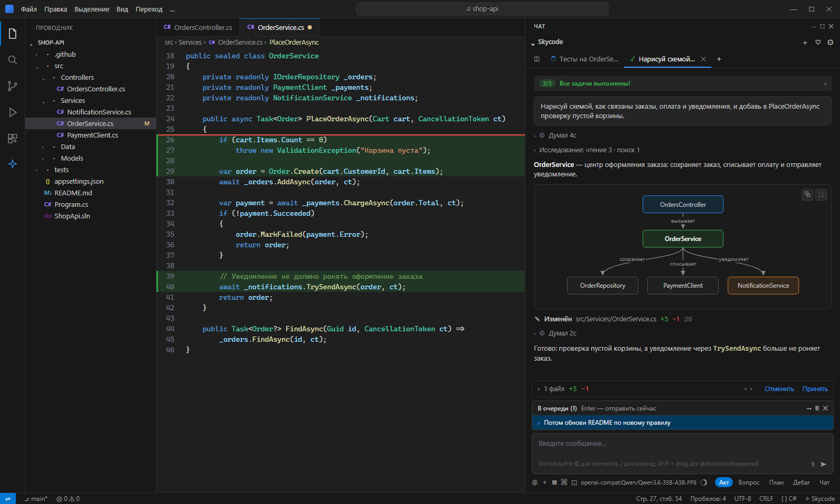Click the new chat plus icon beside Skycode
The width and height of the screenshot is (840, 504).
pos(805,43)
